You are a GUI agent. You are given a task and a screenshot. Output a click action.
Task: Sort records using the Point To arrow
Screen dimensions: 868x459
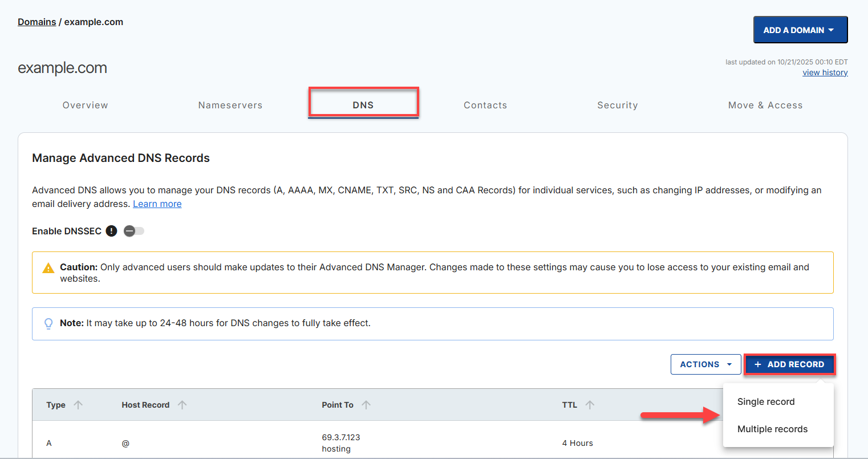pos(367,404)
